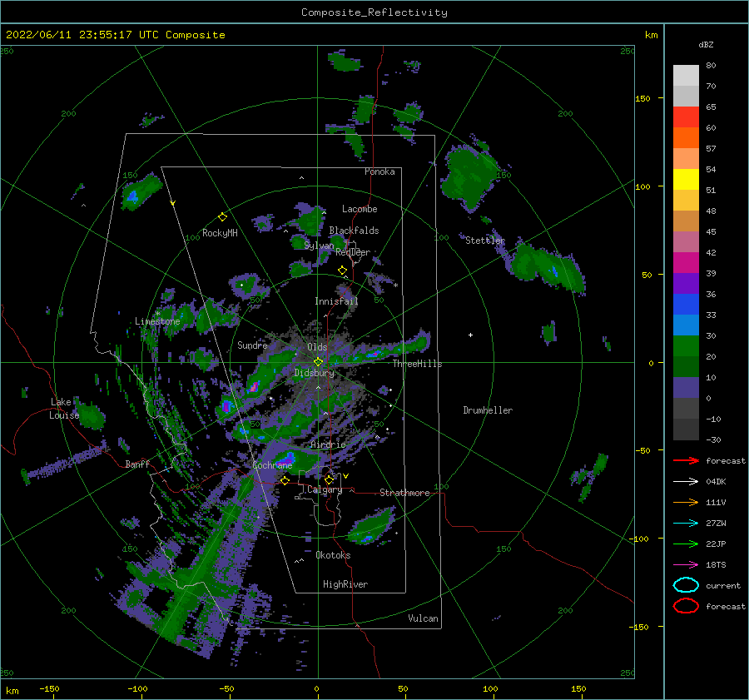Click the Lake Louise label

tap(64, 409)
